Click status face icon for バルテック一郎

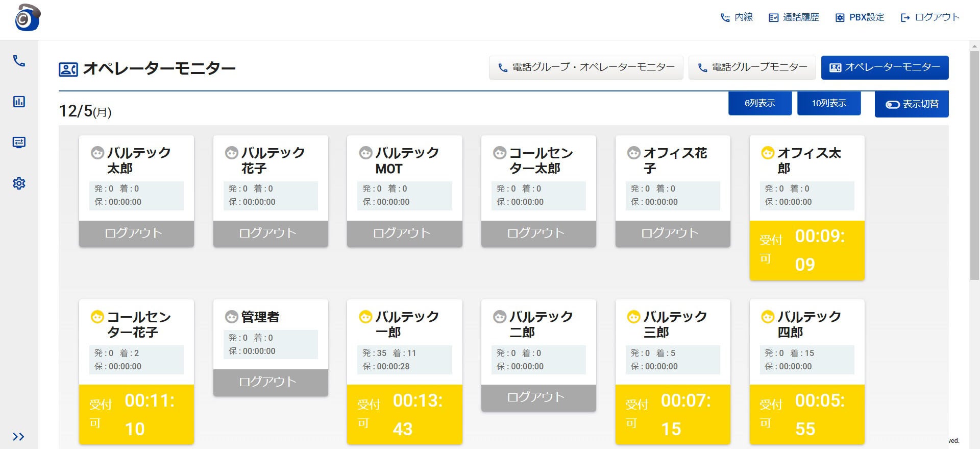[x=365, y=317]
